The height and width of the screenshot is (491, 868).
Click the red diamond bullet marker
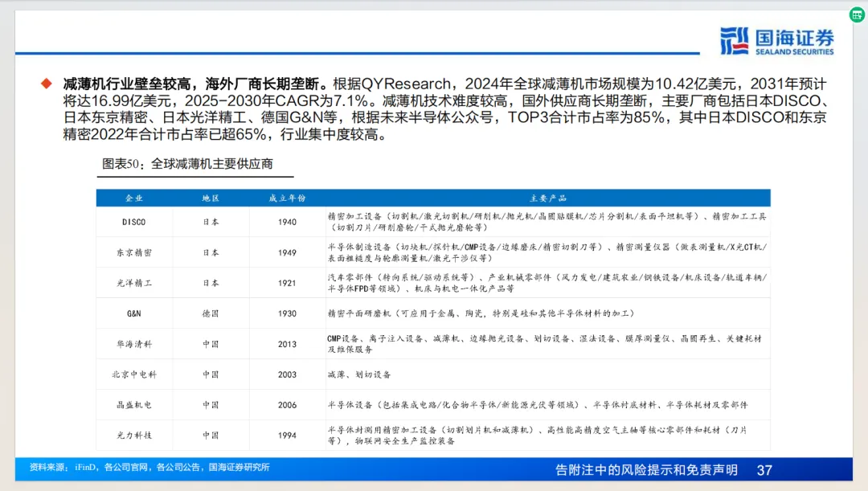pyautogui.click(x=47, y=84)
